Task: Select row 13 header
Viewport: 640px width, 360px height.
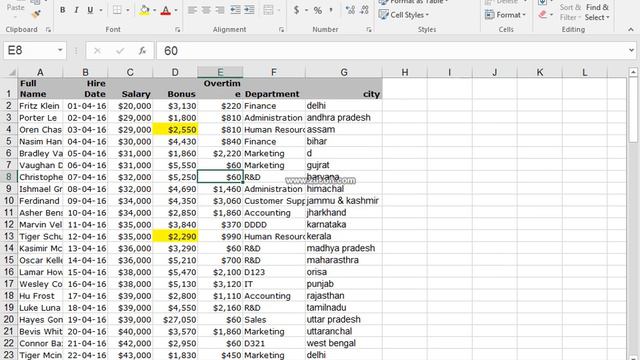Action: click(x=9, y=236)
